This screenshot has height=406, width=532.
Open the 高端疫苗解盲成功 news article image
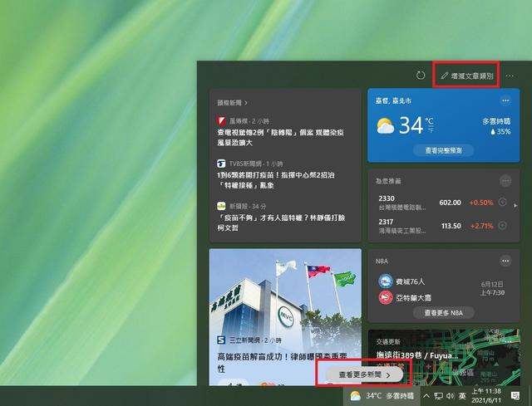(x=285, y=291)
